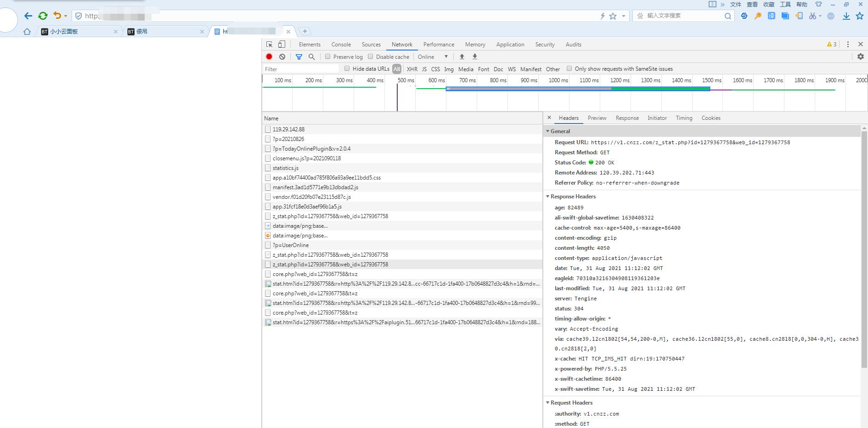Click in the Filter text field
The width and height of the screenshot is (868, 428).
(x=301, y=69)
